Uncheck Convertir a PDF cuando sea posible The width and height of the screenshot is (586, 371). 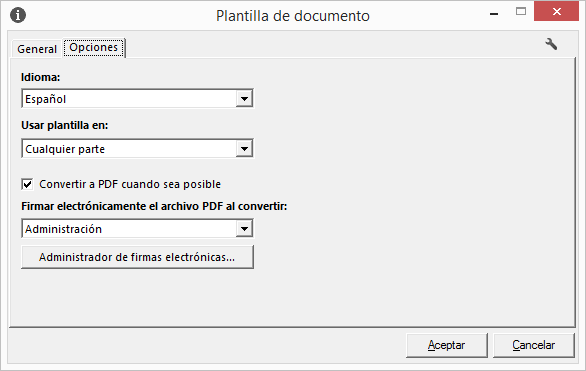(27, 184)
